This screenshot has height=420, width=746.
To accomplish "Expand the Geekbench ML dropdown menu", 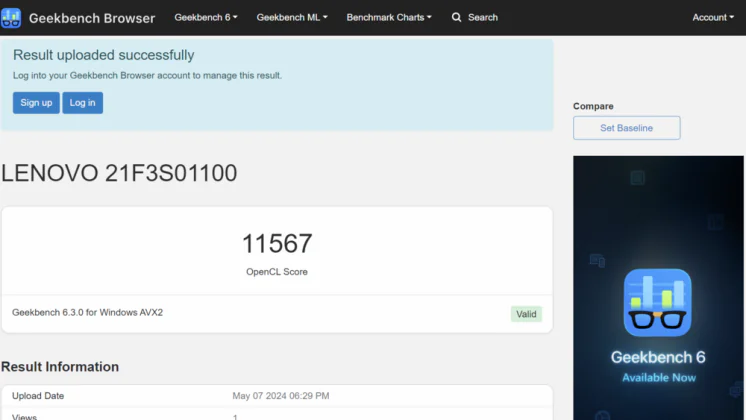I will [292, 18].
